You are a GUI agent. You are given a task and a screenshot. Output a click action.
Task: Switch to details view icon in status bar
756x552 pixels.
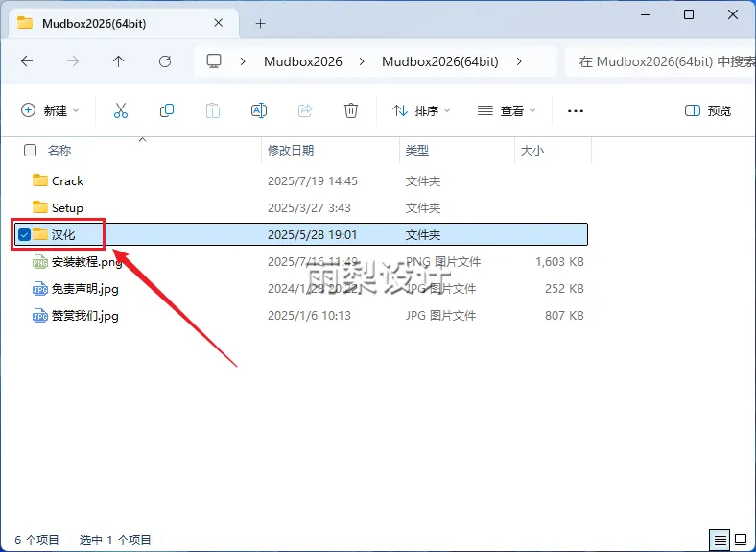[x=720, y=540]
